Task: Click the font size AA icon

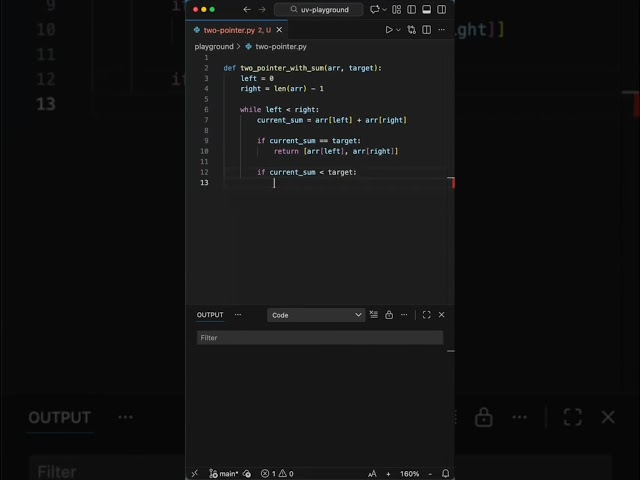Action: click(x=372, y=473)
